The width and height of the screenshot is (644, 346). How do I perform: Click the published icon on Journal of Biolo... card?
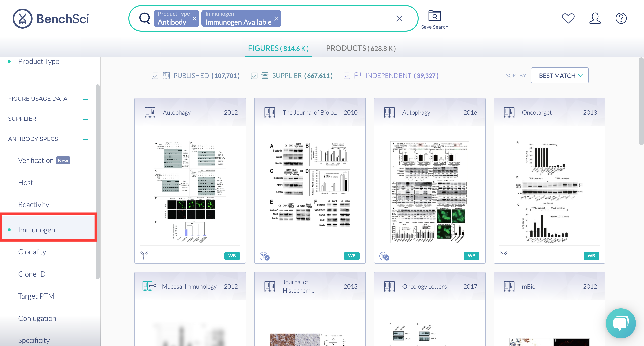[270, 112]
